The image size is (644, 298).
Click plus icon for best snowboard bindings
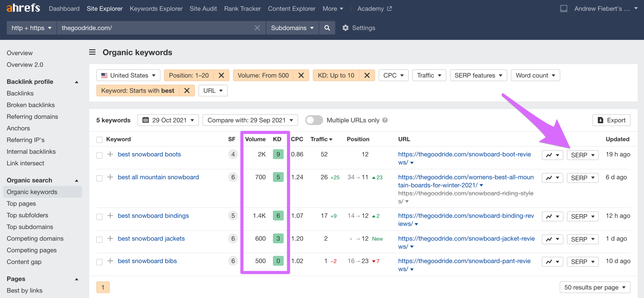pyautogui.click(x=110, y=216)
